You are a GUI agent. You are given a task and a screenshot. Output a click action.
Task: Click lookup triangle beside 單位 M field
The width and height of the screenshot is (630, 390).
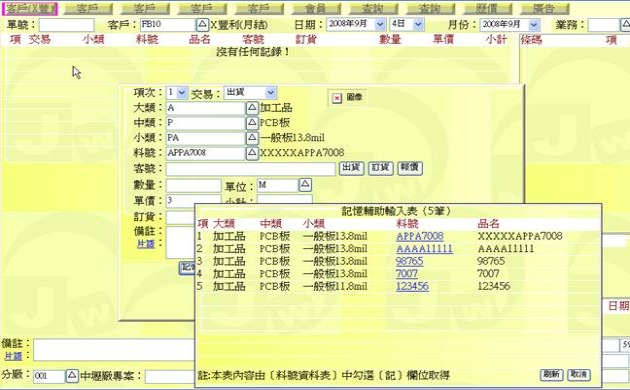[x=305, y=185]
